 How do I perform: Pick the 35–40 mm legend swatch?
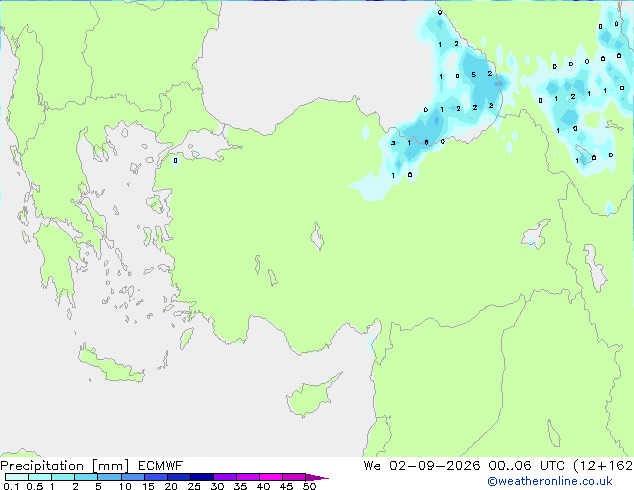tap(248, 477)
